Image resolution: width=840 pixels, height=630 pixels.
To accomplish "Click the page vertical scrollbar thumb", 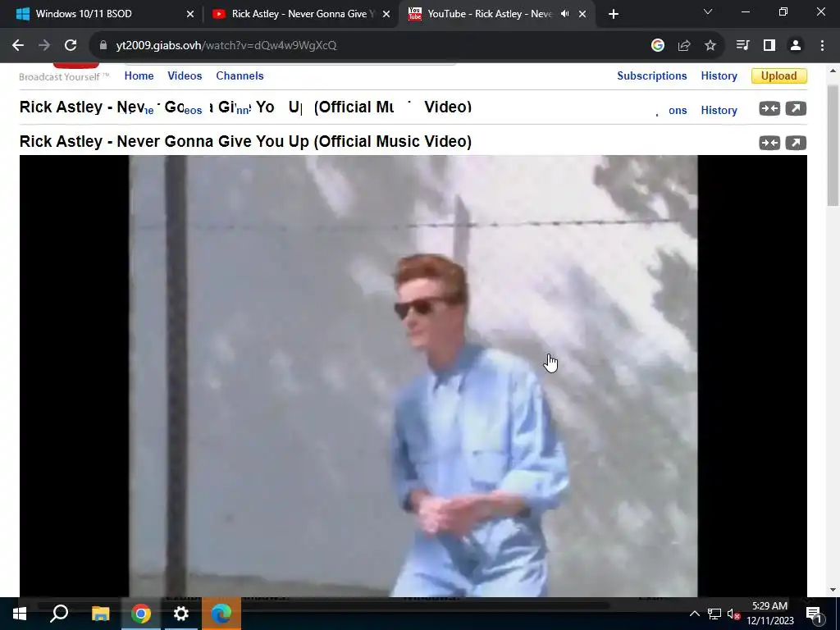I will pyautogui.click(x=833, y=144).
